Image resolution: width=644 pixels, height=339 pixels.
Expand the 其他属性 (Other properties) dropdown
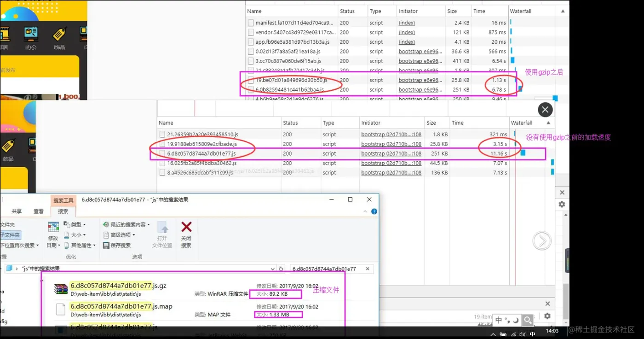pyautogui.click(x=80, y=245)
